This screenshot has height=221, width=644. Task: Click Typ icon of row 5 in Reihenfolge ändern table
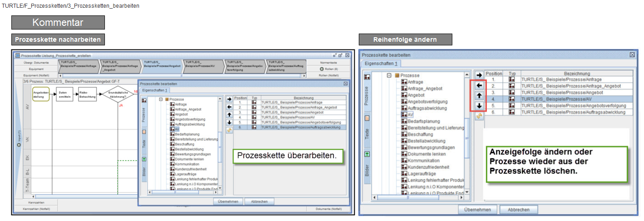(512, 105)
